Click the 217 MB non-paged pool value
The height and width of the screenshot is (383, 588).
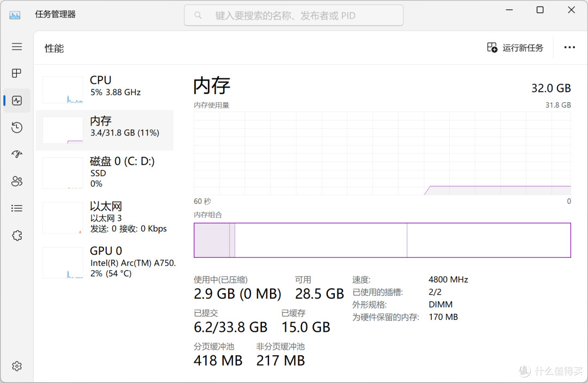(x=280, y=361)
